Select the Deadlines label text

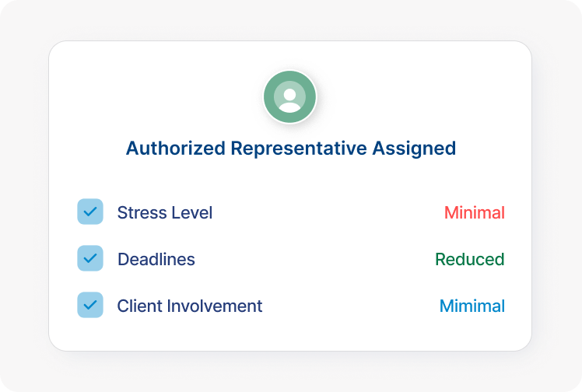tap(156, 259)
